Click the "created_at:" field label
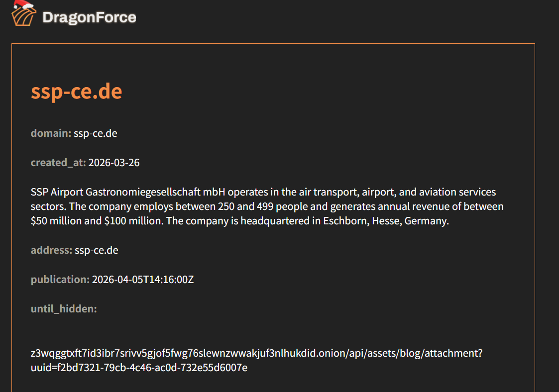The height and width of the screenshot is (392, 559). [x=58, y=163]
